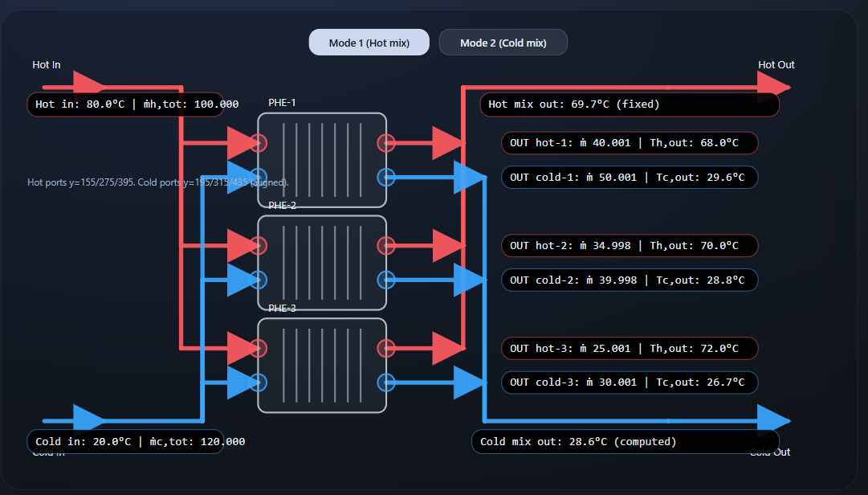This screenshot has width=868, height=495.
Task: Select the hot inlet port of PHE-1
Action: [x=259, y=142]
